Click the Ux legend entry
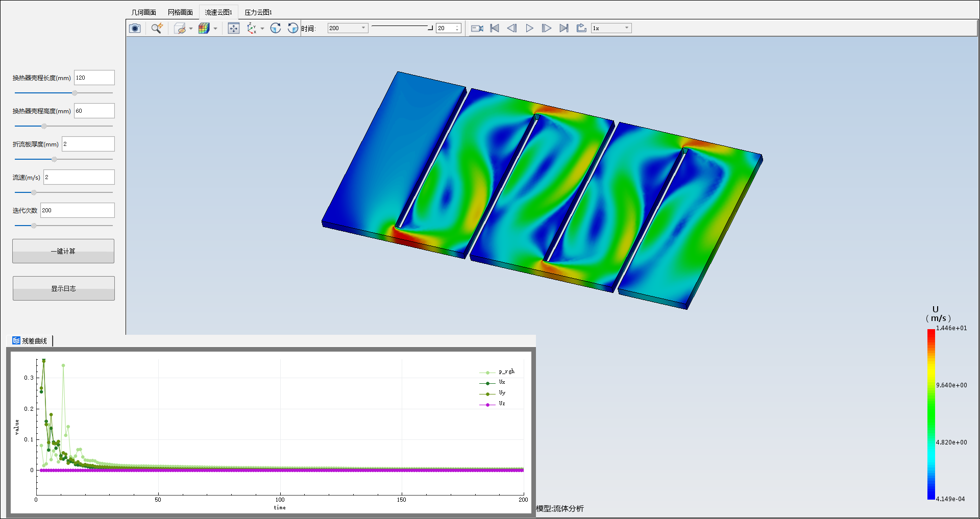980x519 pixels. click(493, 382)
